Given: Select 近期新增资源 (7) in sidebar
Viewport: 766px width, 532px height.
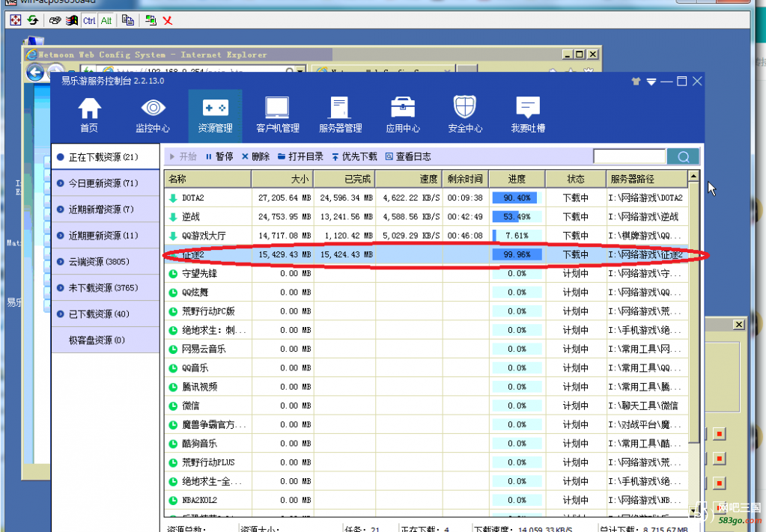Looking at the screenshot, I should point(106,210).
